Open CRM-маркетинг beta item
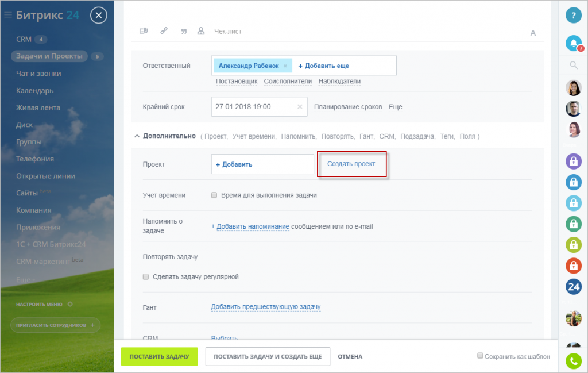 pos(49,261)
